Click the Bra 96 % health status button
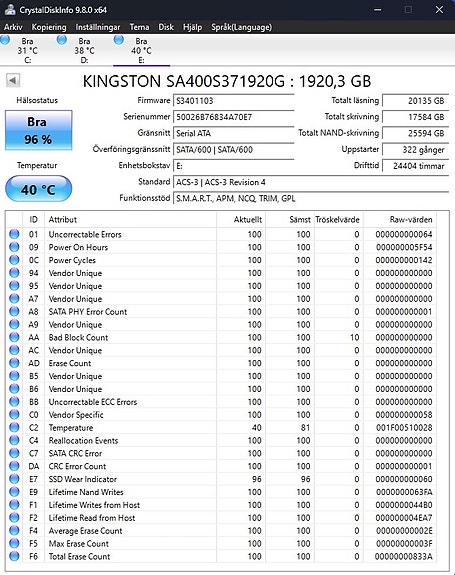This screenshot has width=455, height=575. coord(38,130)
